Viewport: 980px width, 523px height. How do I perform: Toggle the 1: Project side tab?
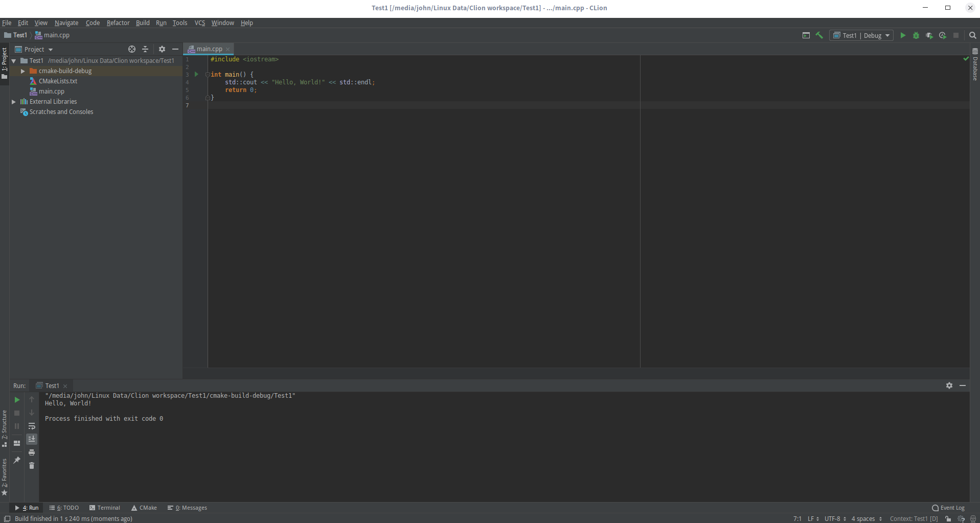(x=4, y=63)
